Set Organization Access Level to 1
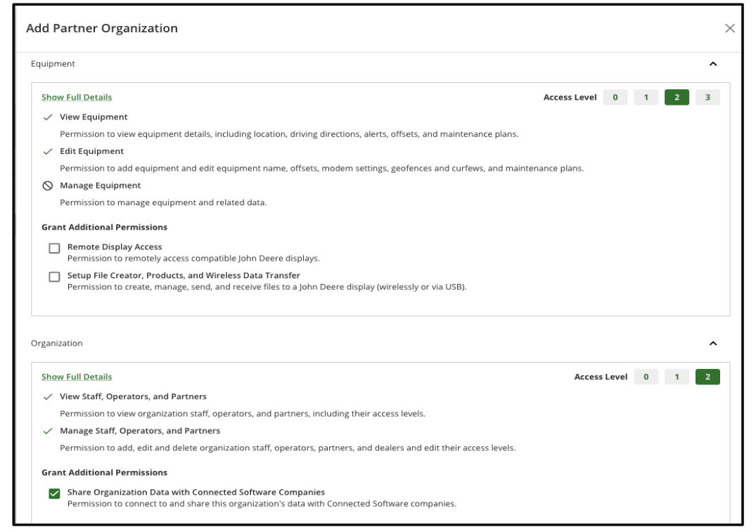The width and height of the screenshot is (756, 532). point(676,378)
